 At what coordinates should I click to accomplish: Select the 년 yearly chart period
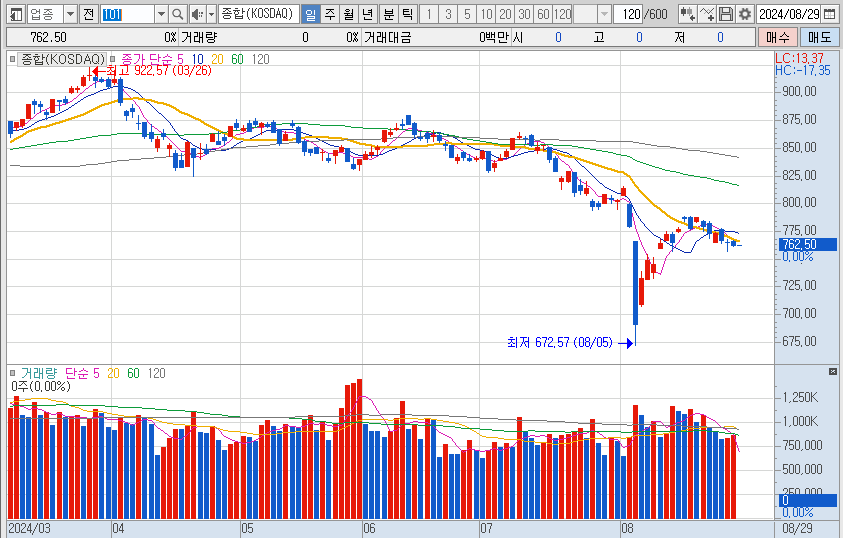[367, 14]
